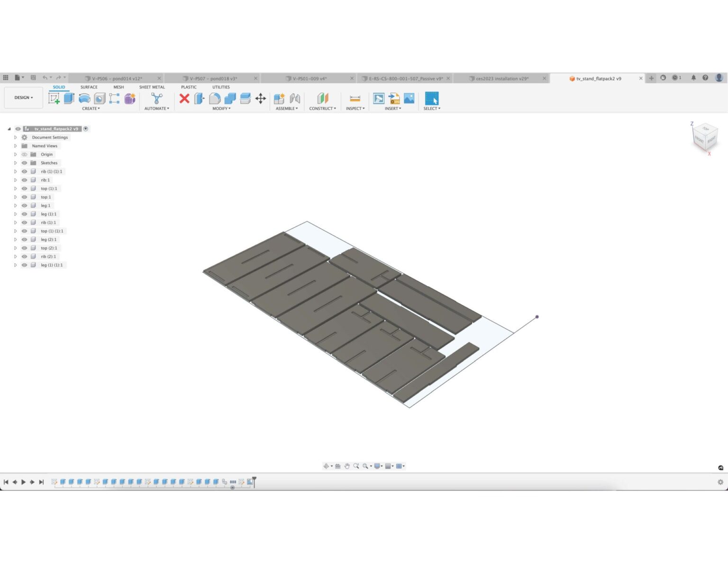This screenshot has width=728, height=563.
Task: Select the Create Sketch tool
Action: (x=55, y=98)
